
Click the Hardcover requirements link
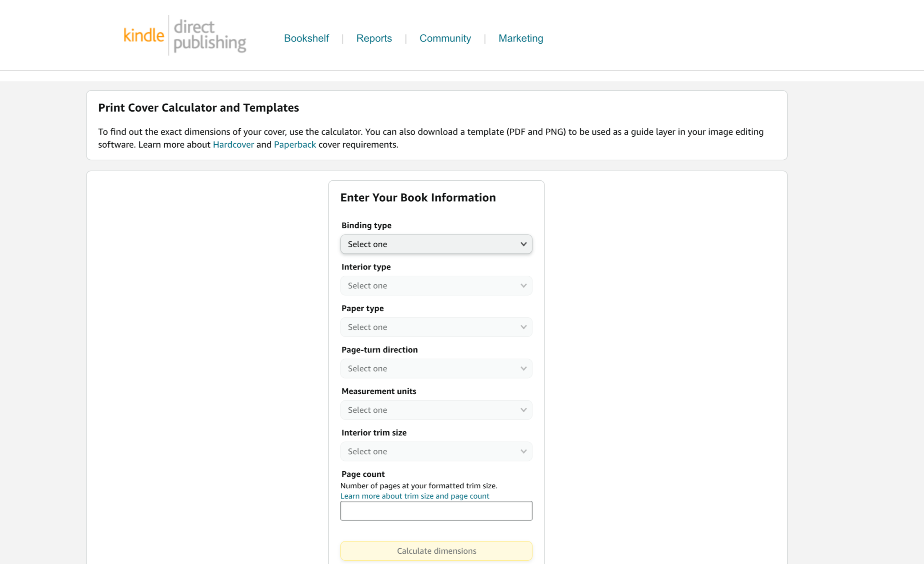click(x=233, y=145)
